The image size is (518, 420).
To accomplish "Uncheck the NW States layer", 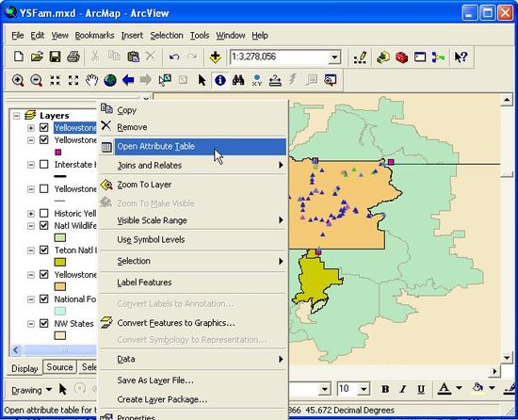I will click(x=44, y=323).
